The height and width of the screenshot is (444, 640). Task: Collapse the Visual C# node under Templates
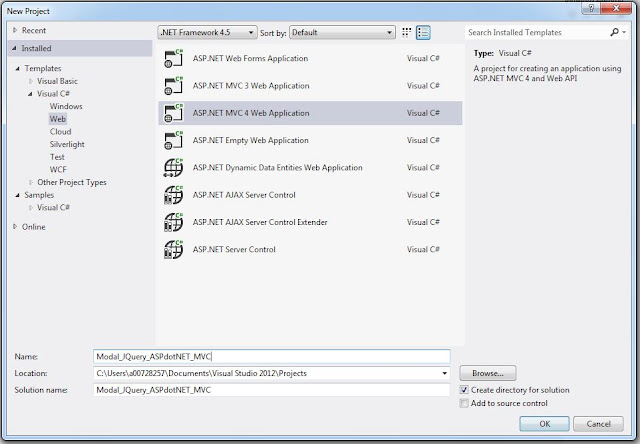click(x=30, y=94)
